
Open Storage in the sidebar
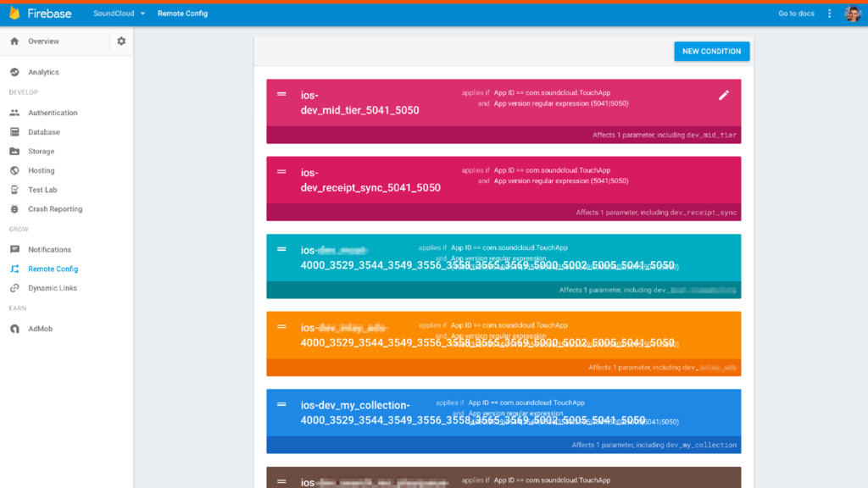pos(41,151)
